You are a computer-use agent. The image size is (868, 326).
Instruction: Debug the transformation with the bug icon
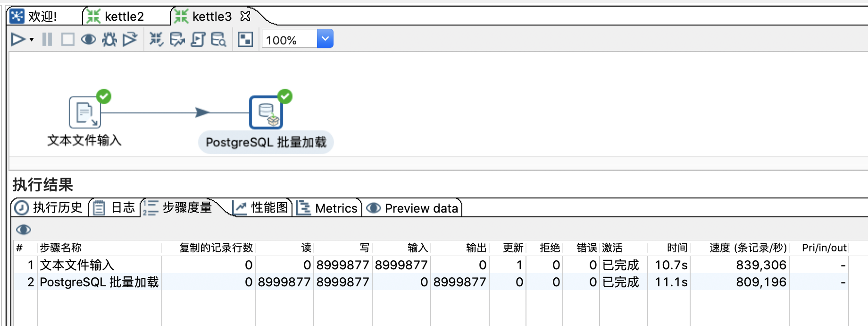pos(109,39)
